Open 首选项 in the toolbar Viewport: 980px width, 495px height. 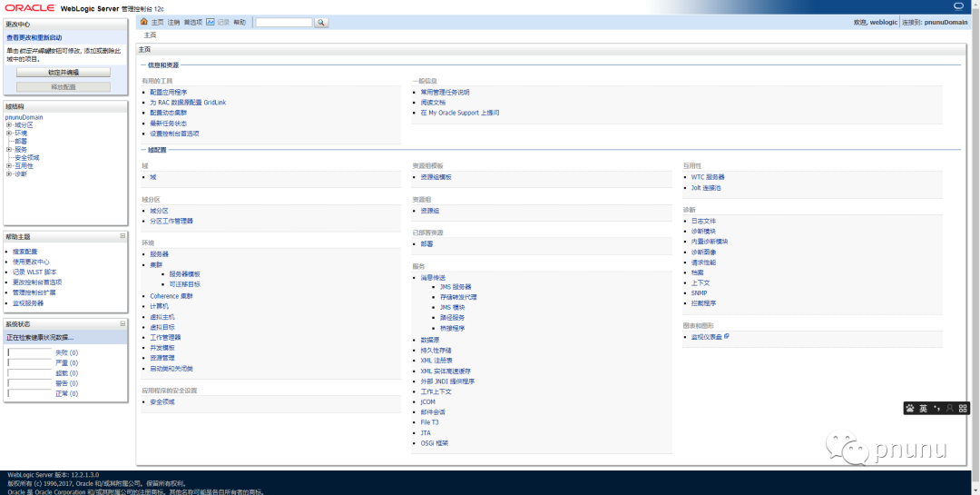pyautogui.click(x=192, y=22)
